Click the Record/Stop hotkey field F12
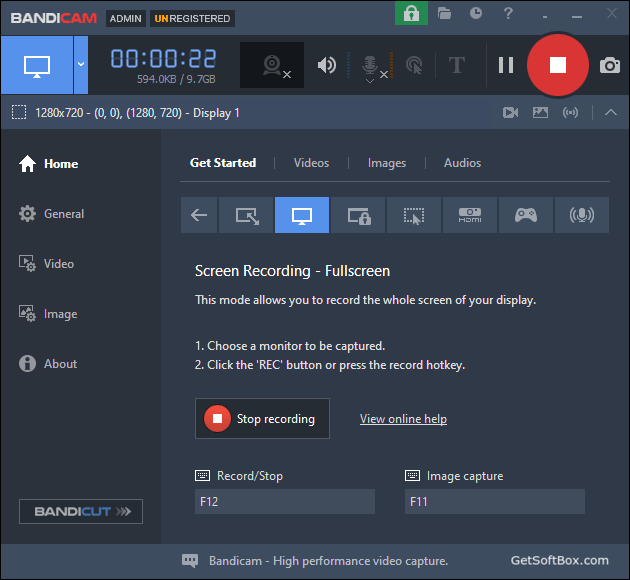 coord(285,501)
